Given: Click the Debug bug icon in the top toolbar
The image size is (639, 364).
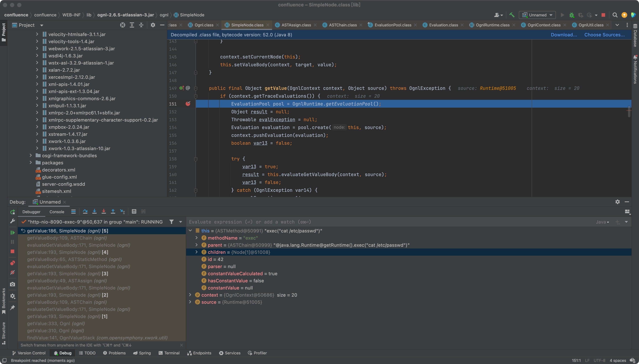Looking at the screenshot, I should coord(571,15).
